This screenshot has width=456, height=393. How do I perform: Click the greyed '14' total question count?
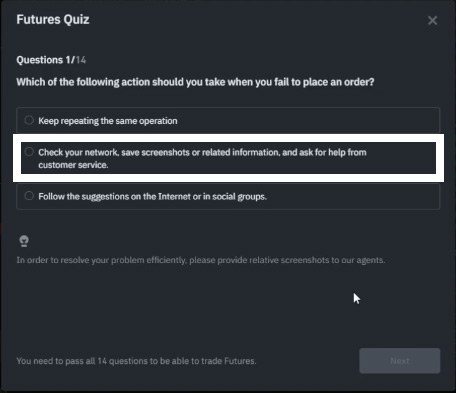pyautogui.click(x=81, y=60)
